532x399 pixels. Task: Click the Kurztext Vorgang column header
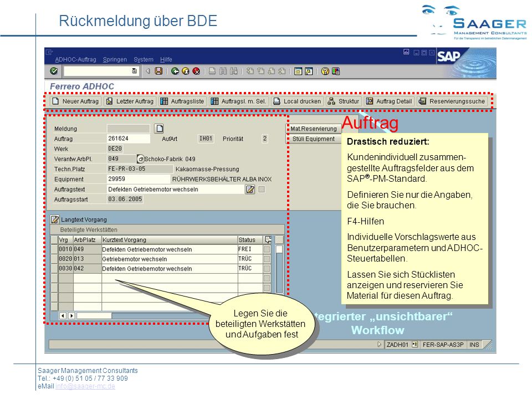coord(170,240)
